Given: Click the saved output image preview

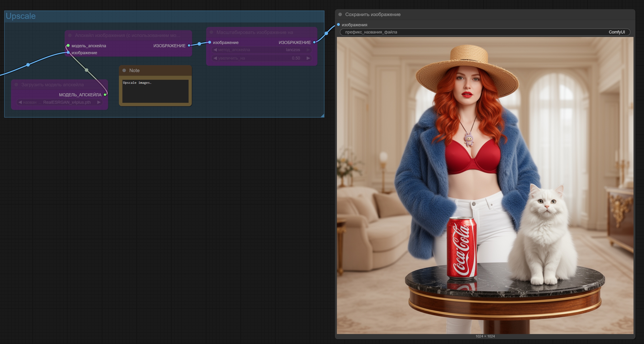Looking at the screenshot, I should [x=485, y=185].
